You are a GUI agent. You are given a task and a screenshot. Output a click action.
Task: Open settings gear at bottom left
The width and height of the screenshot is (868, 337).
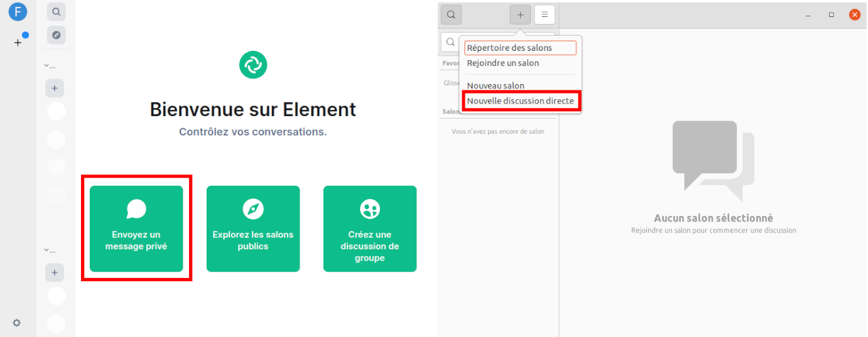point(17,323)
